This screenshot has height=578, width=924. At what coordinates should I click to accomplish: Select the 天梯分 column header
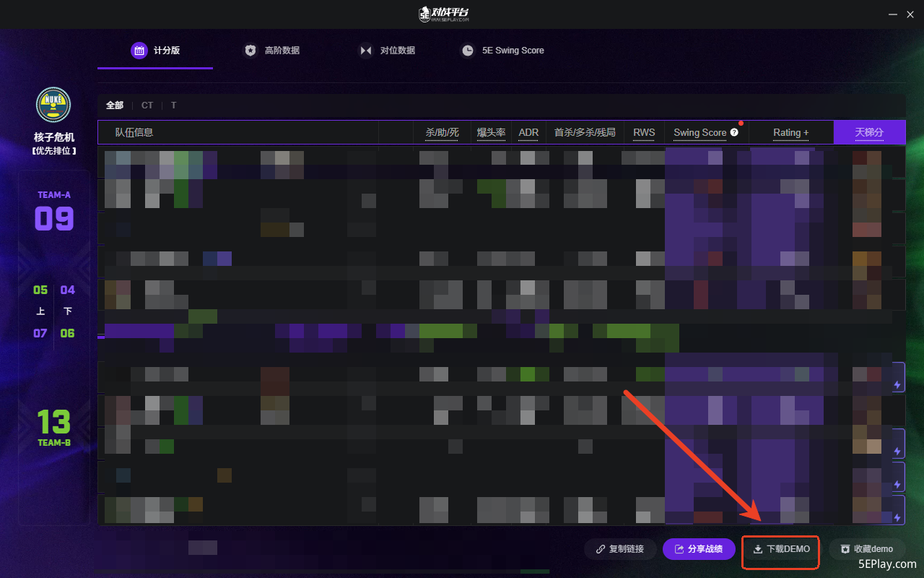pos(869,132)
